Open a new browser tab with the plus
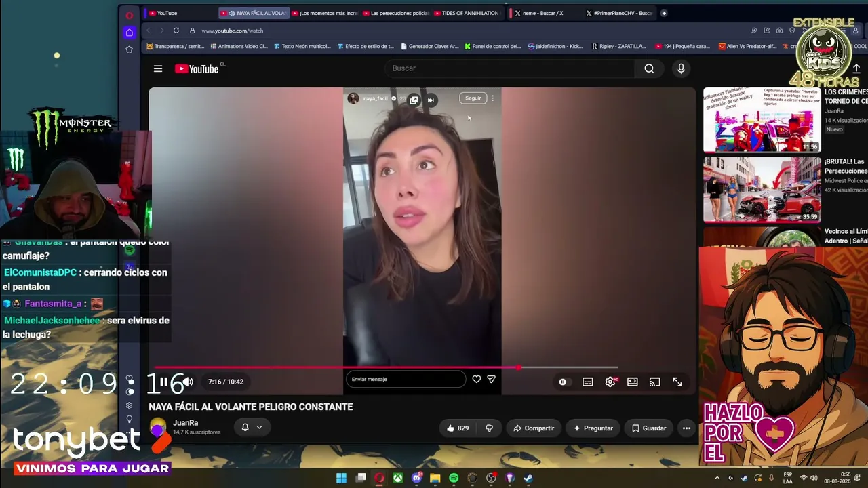This screenshot has height=488, width=868. (x=664, y=13)
